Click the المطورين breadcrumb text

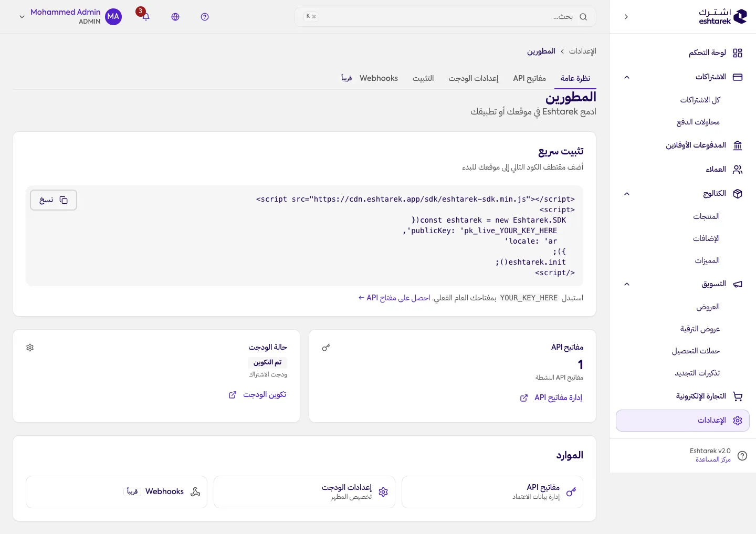(x=541, y=51)
